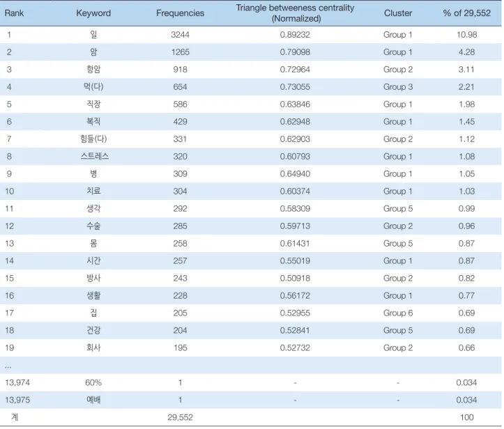Click the total percentage 100
Viewport: 504px width, 429px height.
[x=467, y=417]
